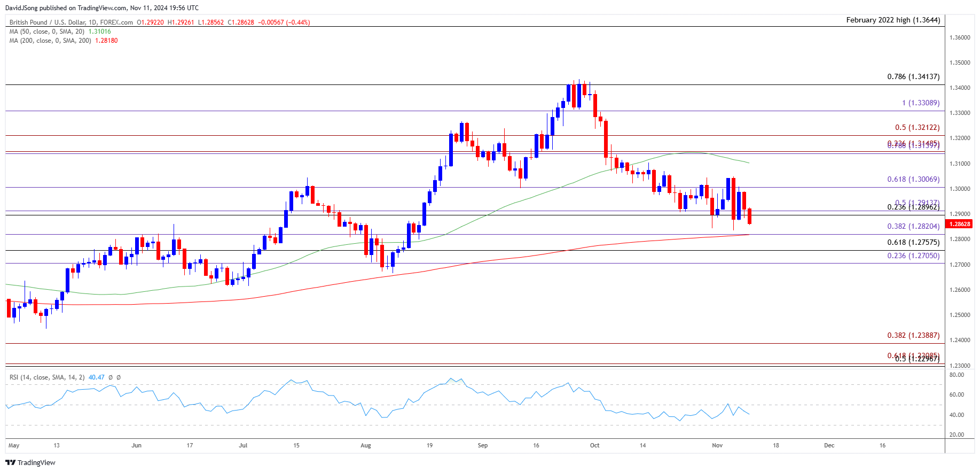Screen dimensions: 980x472
Task: Click the Oct marker on time axis
Action: click(594, 445)
